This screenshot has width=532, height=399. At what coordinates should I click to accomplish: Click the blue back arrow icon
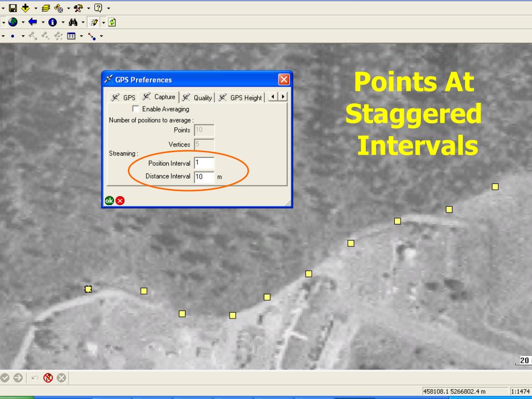click(x=33, y=22)
